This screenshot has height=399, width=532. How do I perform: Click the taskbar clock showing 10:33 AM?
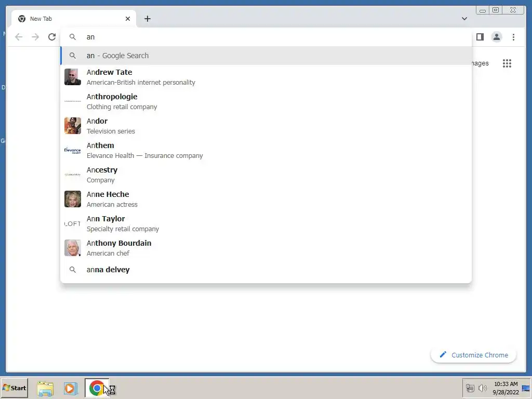coord(506,388)
